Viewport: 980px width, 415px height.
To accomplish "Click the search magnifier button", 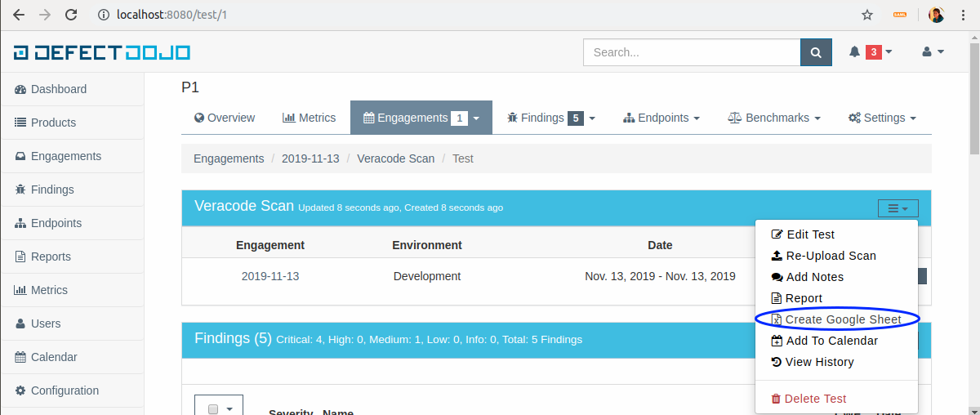I will click(815, 52).
